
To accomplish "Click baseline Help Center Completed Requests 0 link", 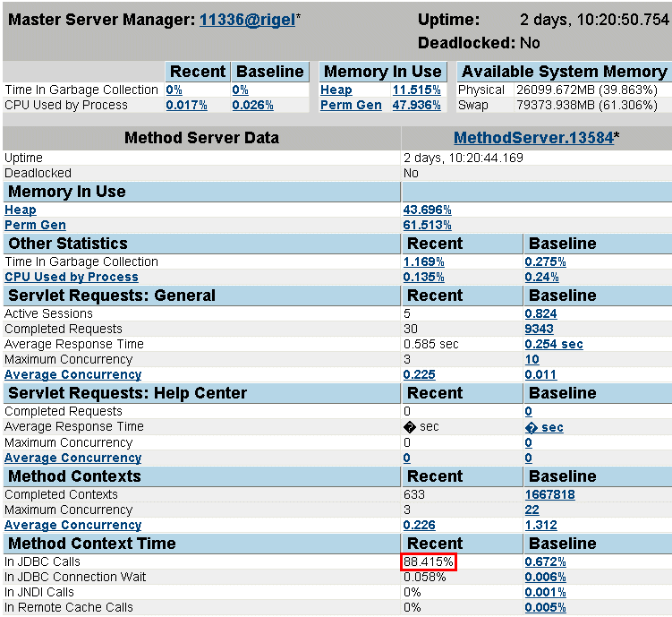I will [529, 412].
